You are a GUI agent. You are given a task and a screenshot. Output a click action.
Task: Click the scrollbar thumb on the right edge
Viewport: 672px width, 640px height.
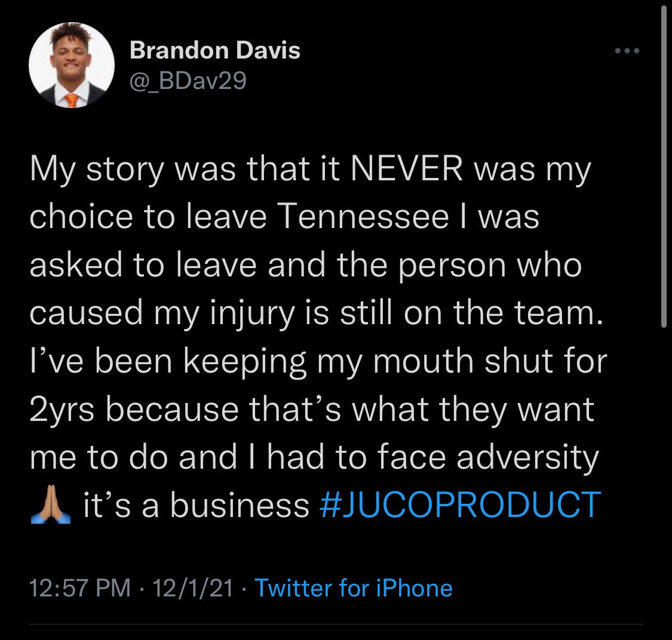(x=664, y=167)
